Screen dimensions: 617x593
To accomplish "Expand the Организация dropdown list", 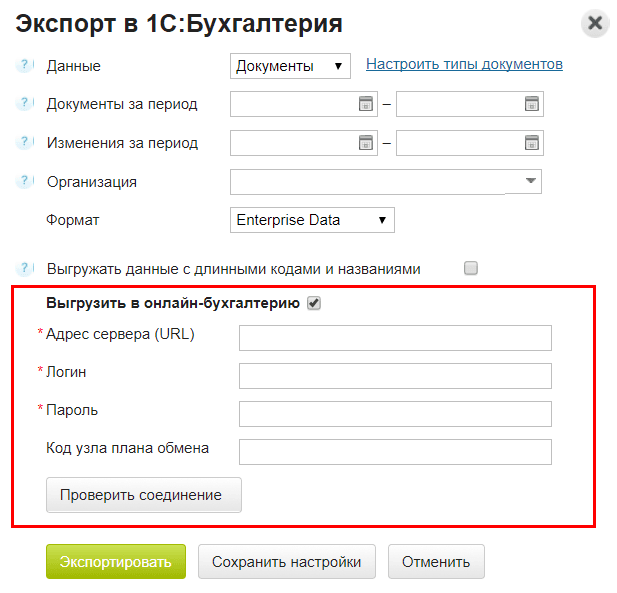I will tap(529, 181).
